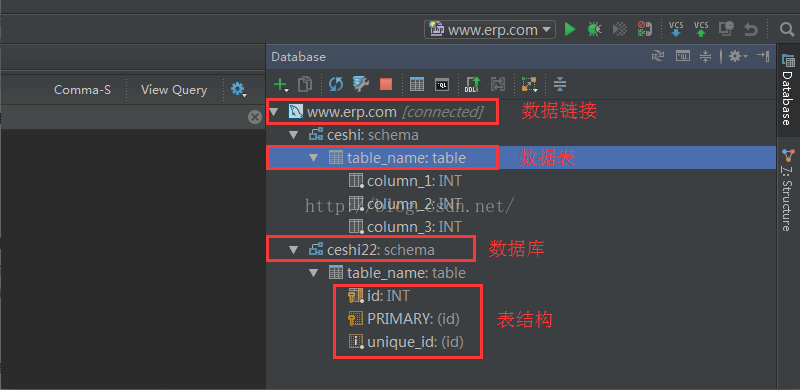
Task: Click View Query
Action: (x=174, y=90)
